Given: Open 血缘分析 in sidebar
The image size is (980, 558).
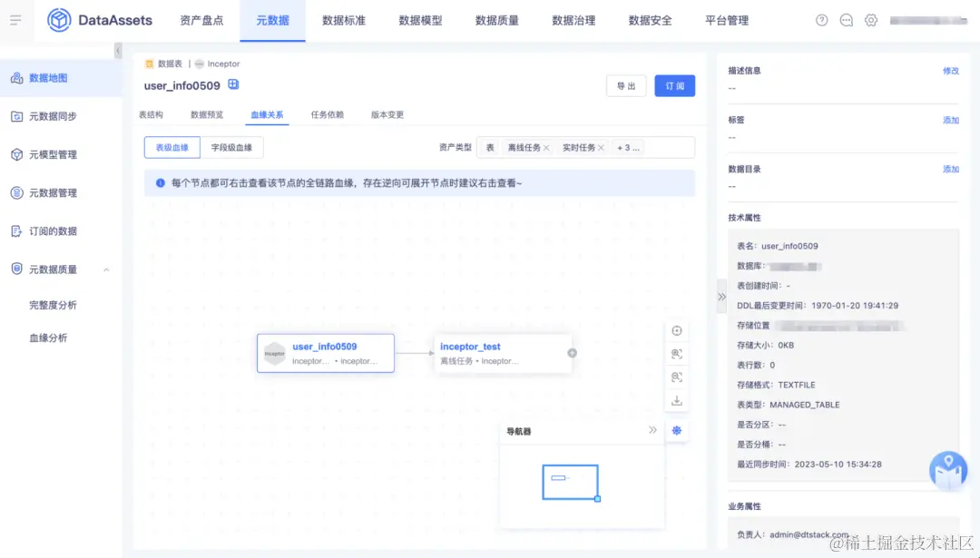Looking at the screenshot, I should coord(48,338).
